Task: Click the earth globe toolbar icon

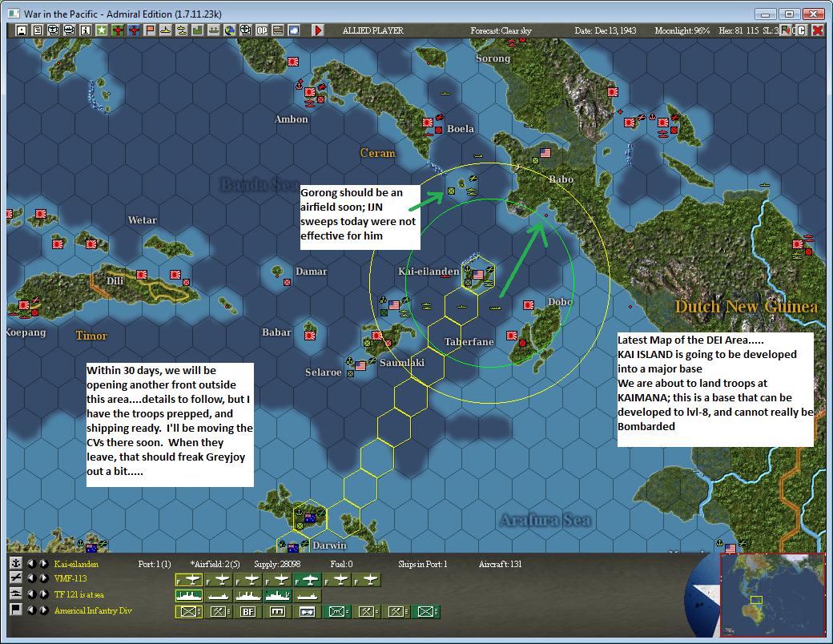Action: point(230,30)
